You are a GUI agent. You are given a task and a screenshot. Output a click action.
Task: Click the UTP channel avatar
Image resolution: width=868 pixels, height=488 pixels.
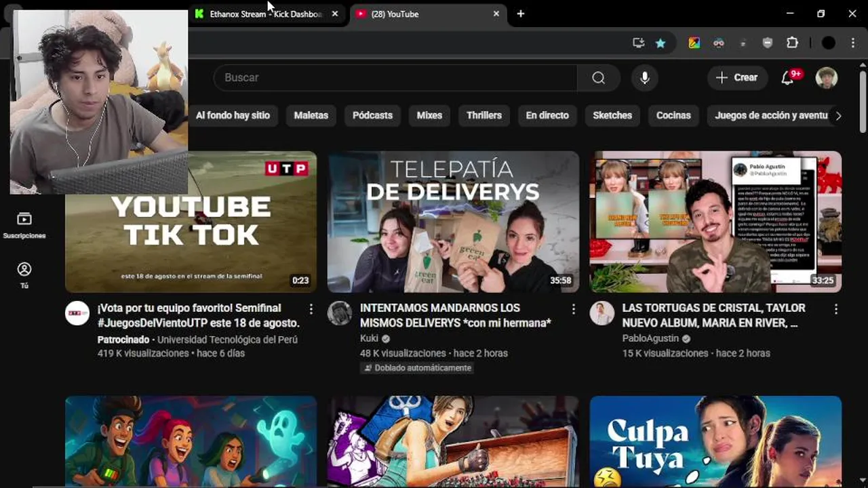pyautogui.click(x=77, y=313)
